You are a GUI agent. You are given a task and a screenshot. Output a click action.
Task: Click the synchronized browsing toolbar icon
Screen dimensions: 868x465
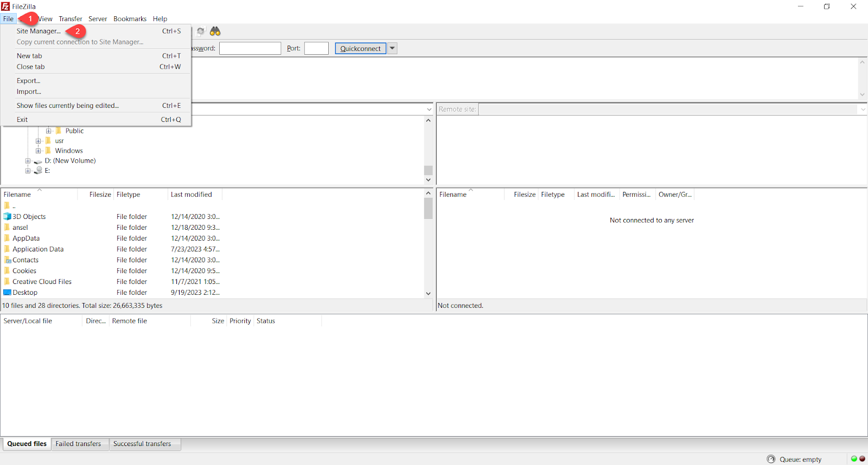201,31
